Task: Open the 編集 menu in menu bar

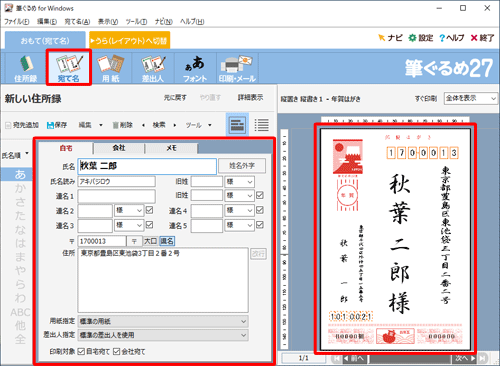Action: 47,22
